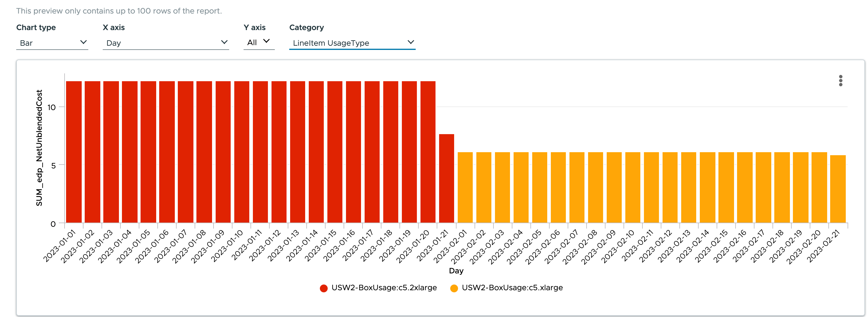Screen dimensions: 868x317
Task: Click the SUM_edp_NetUnblendedCost y-axis title
Action: pyautogui.click(x=39, y=148)
